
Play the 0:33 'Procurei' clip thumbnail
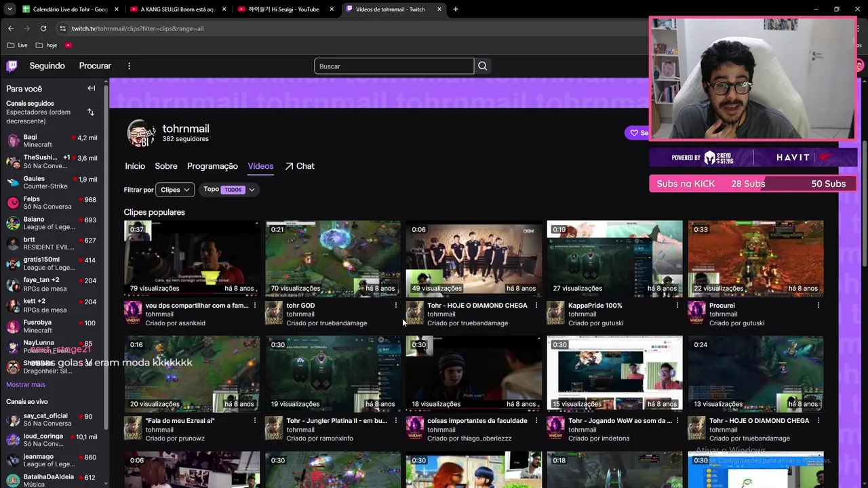[755, 258]
